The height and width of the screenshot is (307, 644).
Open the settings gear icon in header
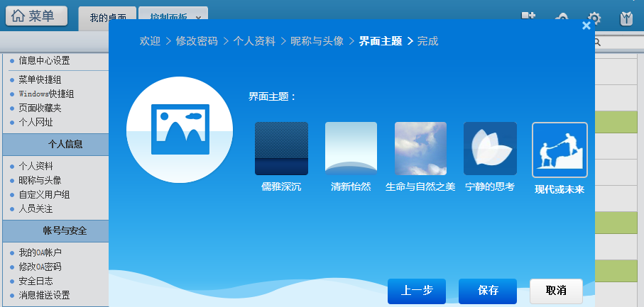coord(594,18)
